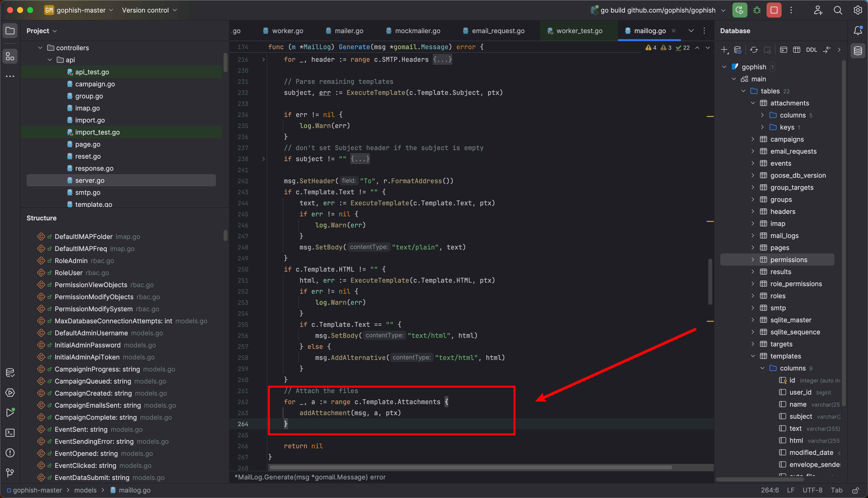The width and height of the screenshot is (868, 498).
Task: Click the editor horizontal scrollbar
Action: [471, 467]
